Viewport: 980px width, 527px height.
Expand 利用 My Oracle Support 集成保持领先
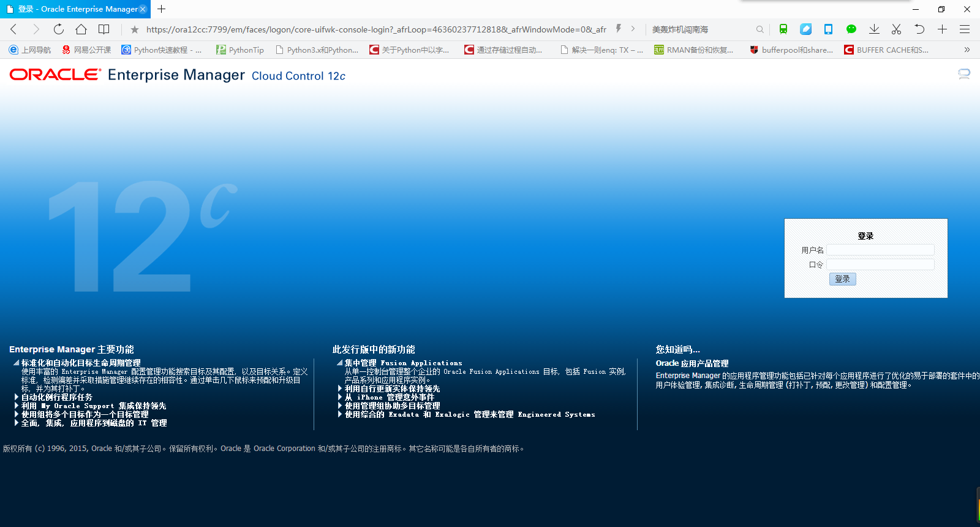17,406
